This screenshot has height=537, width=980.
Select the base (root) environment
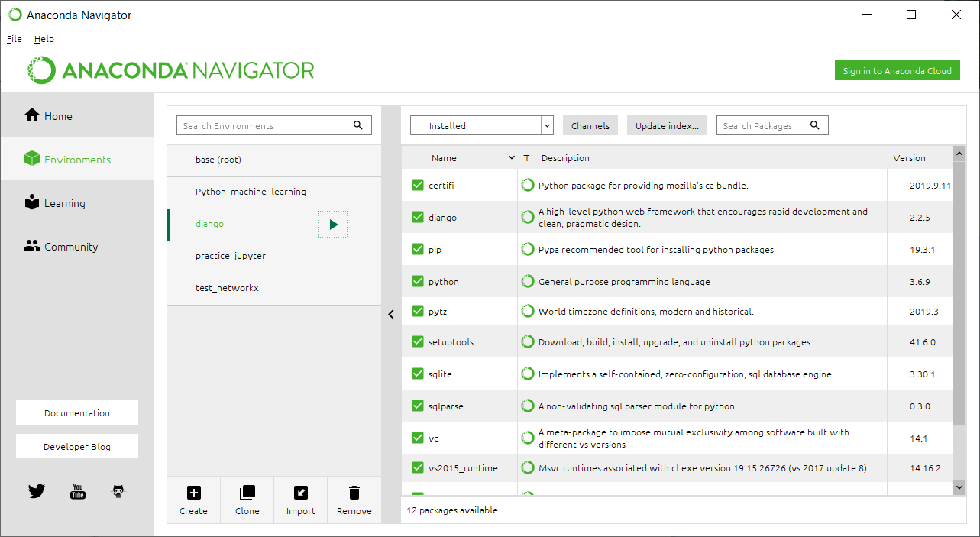[274, 160]
